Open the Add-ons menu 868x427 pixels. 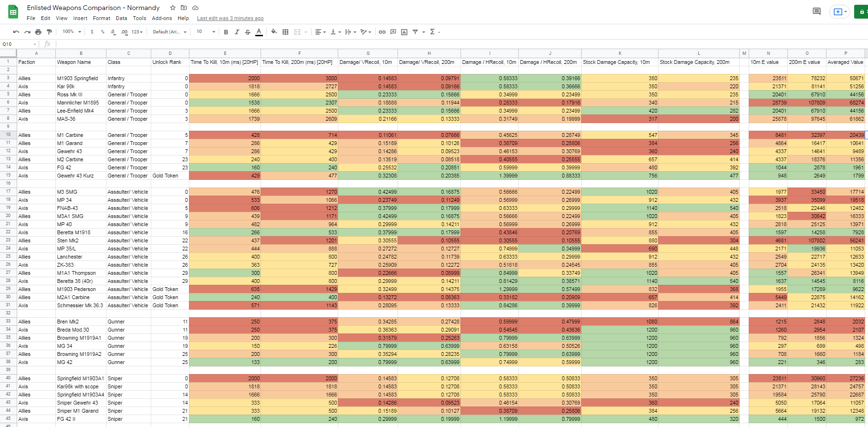pos(162,18)
